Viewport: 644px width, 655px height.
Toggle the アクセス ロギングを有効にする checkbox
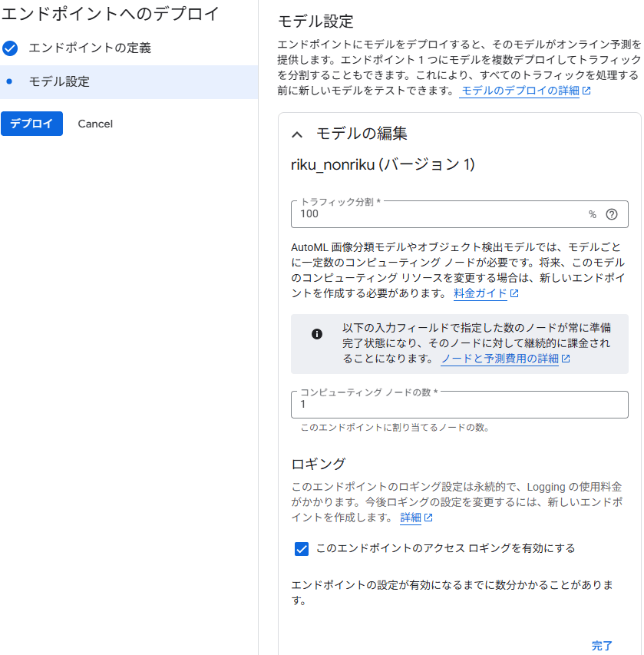pos(302,549)
